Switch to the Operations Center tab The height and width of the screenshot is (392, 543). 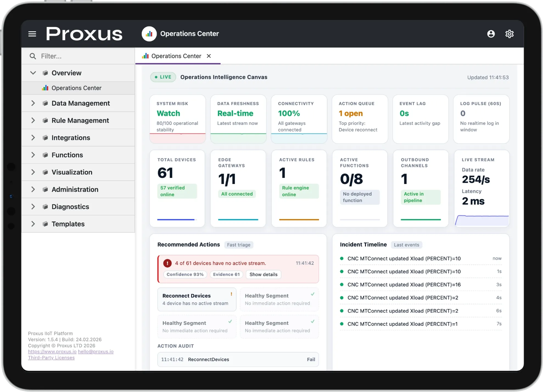[x=176, y=56]
